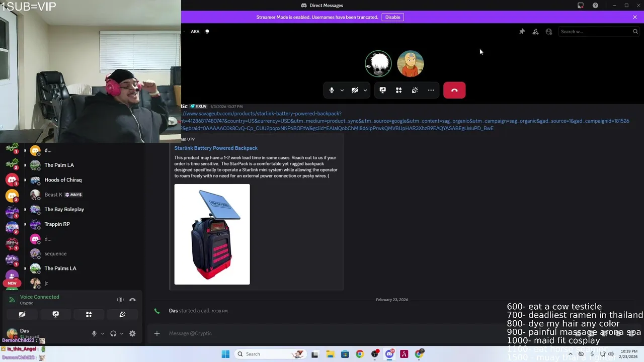
Task: Select the Aang caller avatar
Action: [411, 64]
